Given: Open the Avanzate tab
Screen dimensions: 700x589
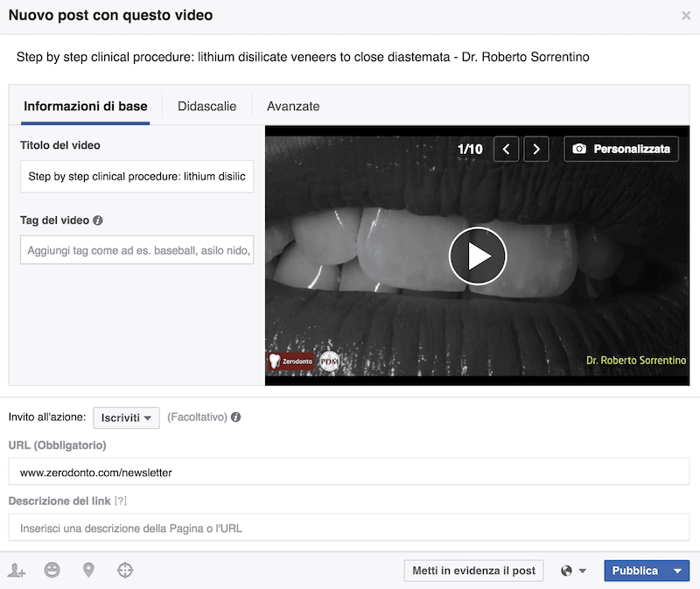Looking at the screenshot, I should tap(293, 106).
